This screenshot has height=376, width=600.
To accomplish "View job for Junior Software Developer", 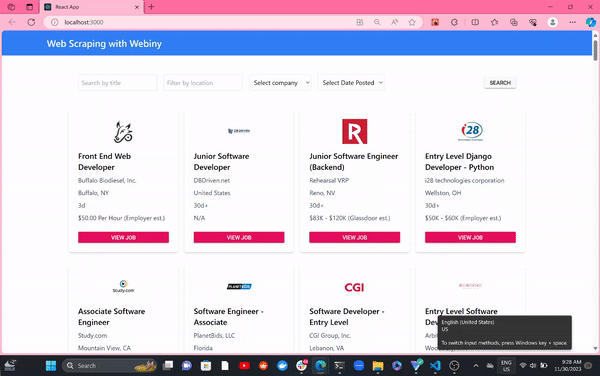I will coord(239,237).
